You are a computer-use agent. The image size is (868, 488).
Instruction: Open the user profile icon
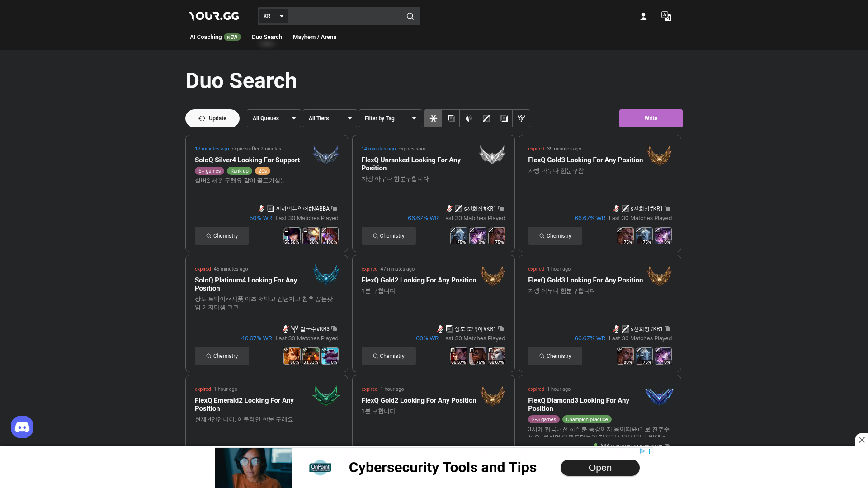643,17
